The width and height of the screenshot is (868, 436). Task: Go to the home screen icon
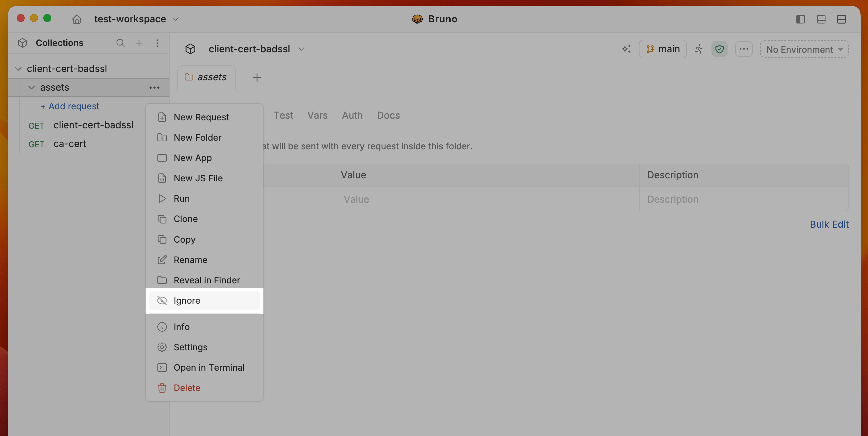[77, 19]
